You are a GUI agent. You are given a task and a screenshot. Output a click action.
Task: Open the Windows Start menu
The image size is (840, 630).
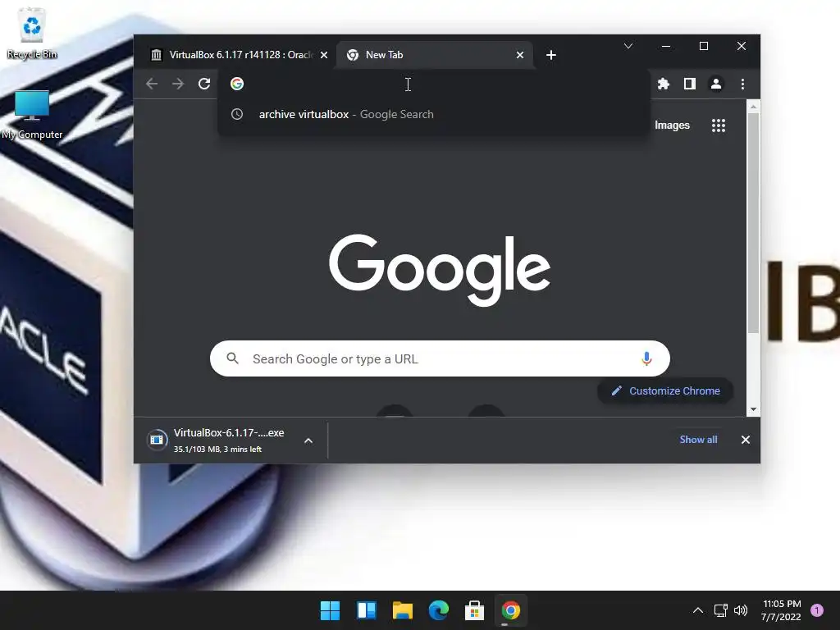click(330, 610)
